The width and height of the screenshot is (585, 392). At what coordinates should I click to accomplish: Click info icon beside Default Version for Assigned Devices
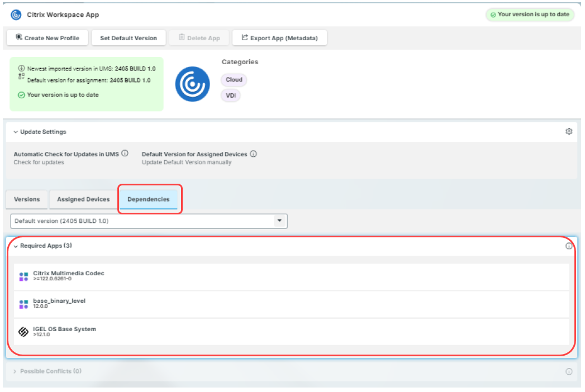point(253,154)
